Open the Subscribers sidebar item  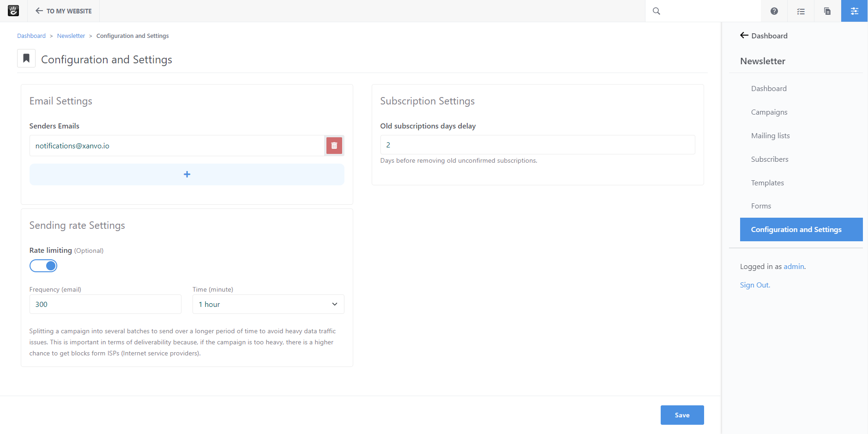(770, 159)
